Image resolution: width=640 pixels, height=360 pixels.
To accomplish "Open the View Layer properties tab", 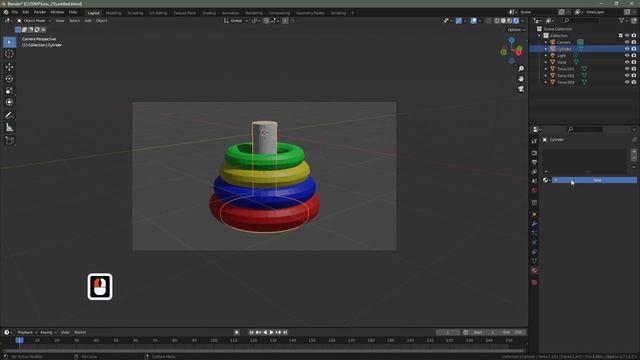I will tap(534, 172).
